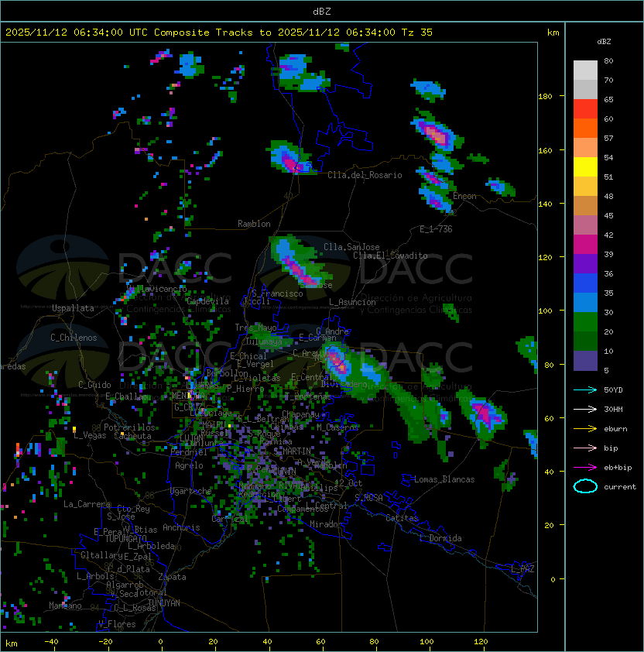Screen dimensions: 644x652
Task: Click the 'dBZ' label above color scale
Action: coord(604,42)
